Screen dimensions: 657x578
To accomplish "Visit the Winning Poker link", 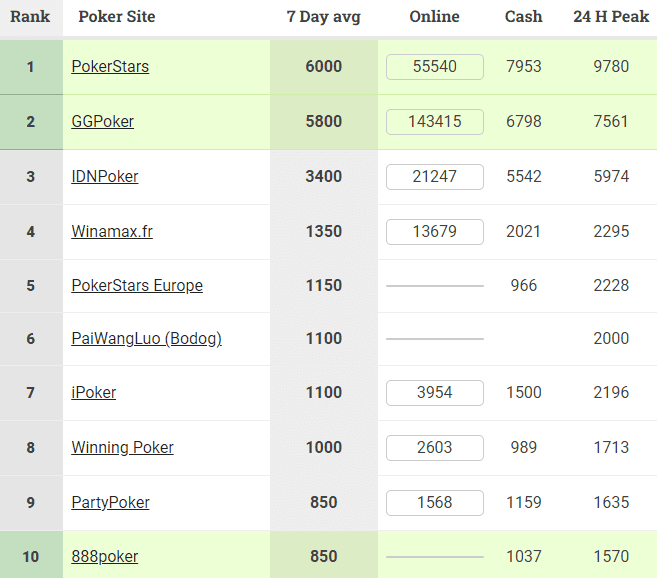I will pos(122,448).
